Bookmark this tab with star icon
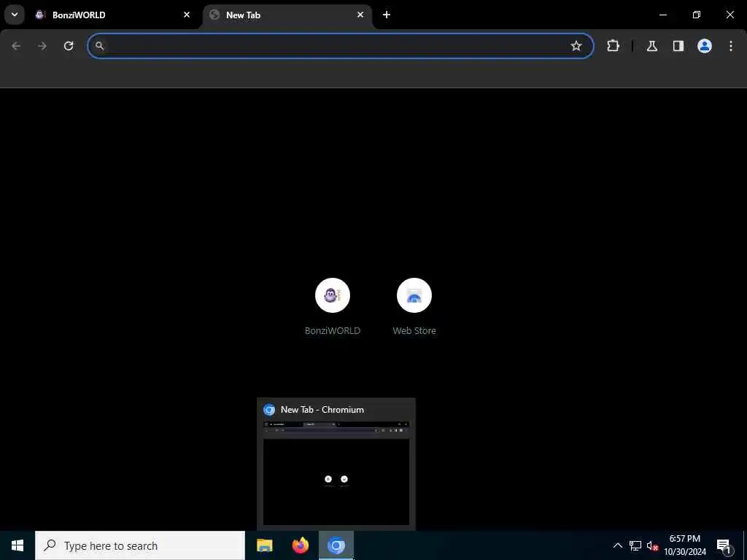This screenshot has height=560, width=747. 576,46
